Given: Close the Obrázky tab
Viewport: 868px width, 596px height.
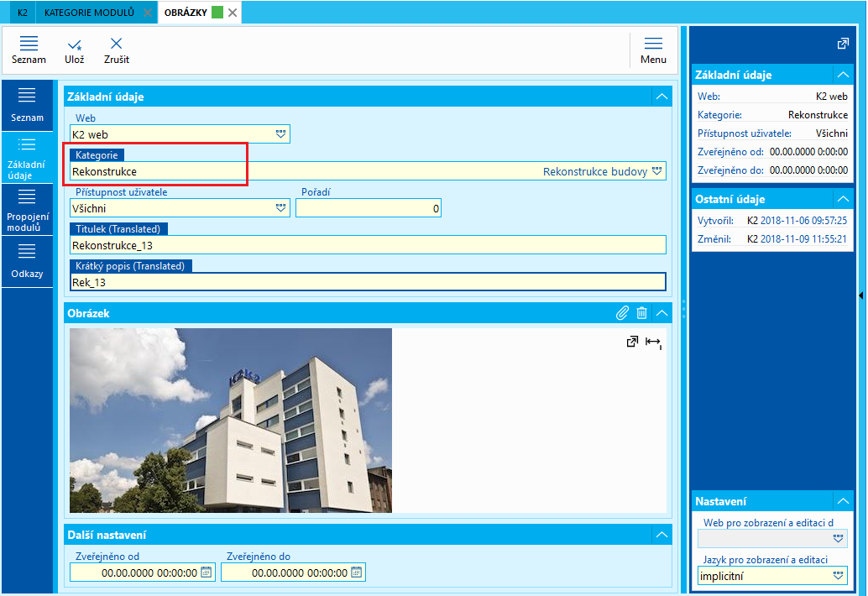Looking at the screenshot, I should click(x=233, y=13).
